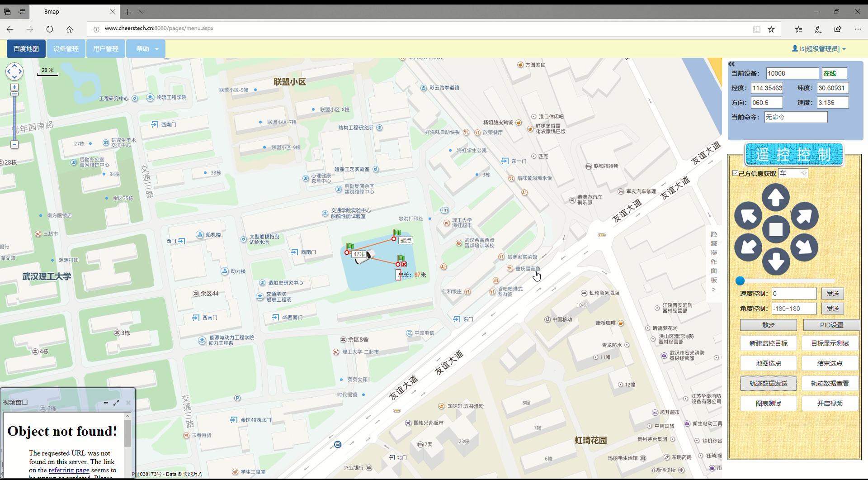
Task: Click the up-right diagonal arrow control
Action: [804, 216]
